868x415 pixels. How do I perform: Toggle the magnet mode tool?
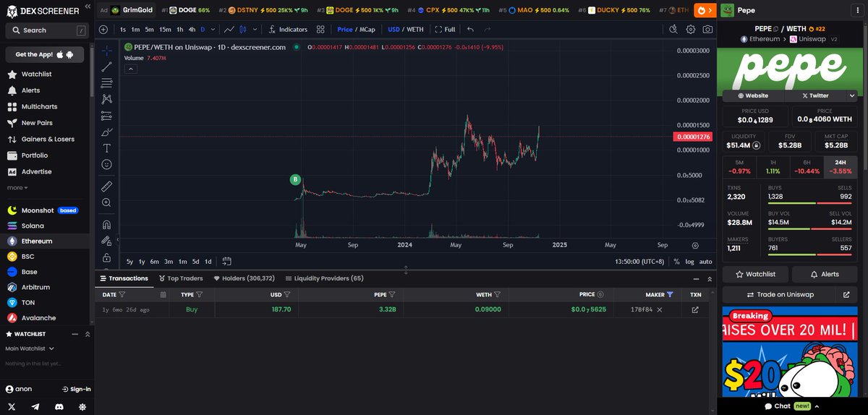(106, 224)
